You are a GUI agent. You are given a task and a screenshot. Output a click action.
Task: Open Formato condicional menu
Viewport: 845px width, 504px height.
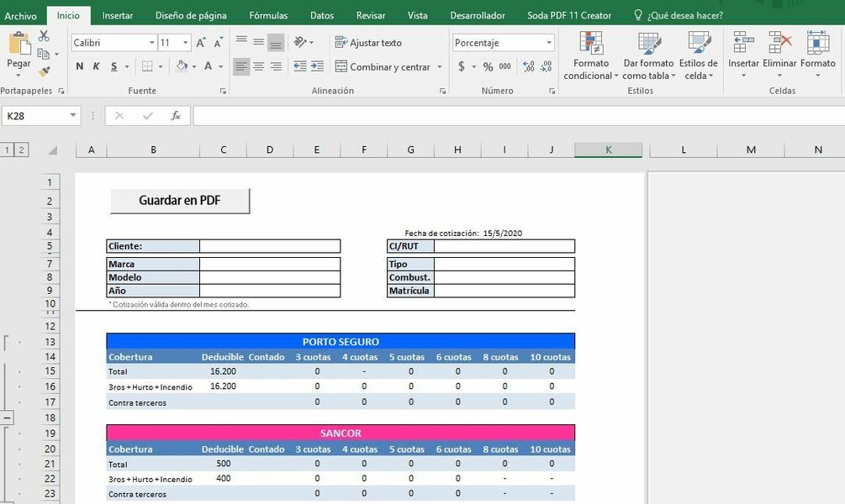591,56
